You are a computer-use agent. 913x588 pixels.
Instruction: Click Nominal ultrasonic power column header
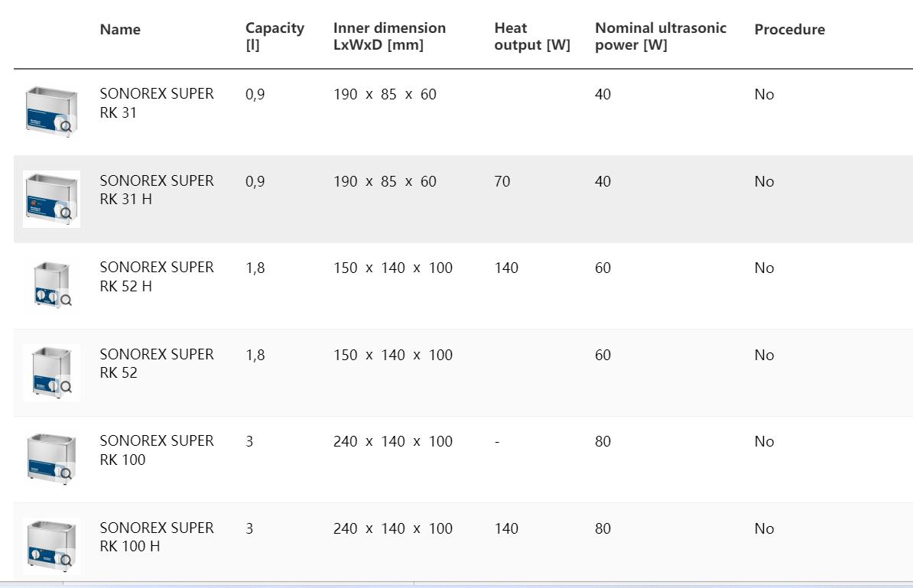pos(661,36)
